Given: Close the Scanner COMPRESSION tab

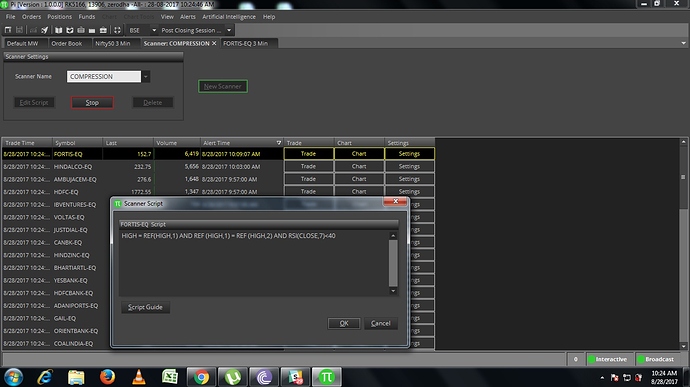Looking at the screenshot, I should click(214, 43).
